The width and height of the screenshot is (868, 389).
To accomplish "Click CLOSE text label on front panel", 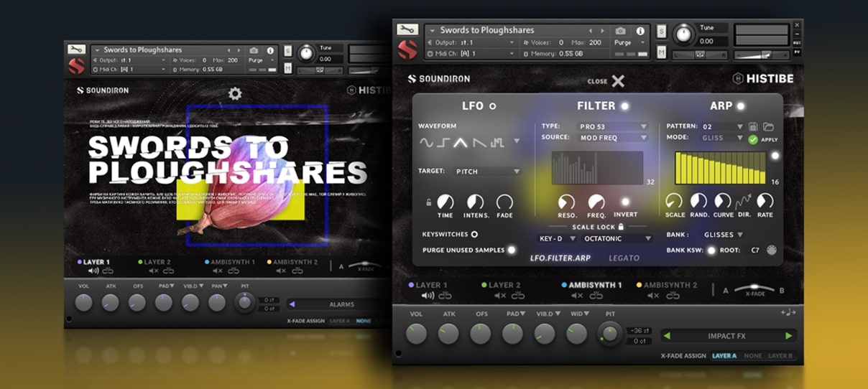I will [x=597, y=82].
